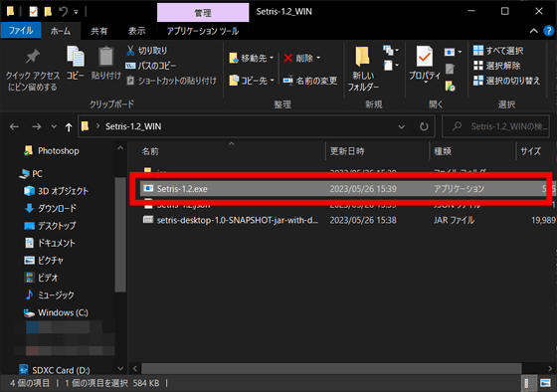The width and height of the screenshot is (557, 392).
Task: Click New folder icon in quick access toolbar
Action: click(x=48, y=12)
